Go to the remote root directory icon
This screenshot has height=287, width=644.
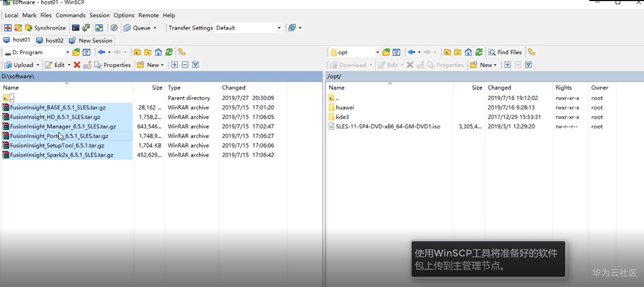point(457,52)
